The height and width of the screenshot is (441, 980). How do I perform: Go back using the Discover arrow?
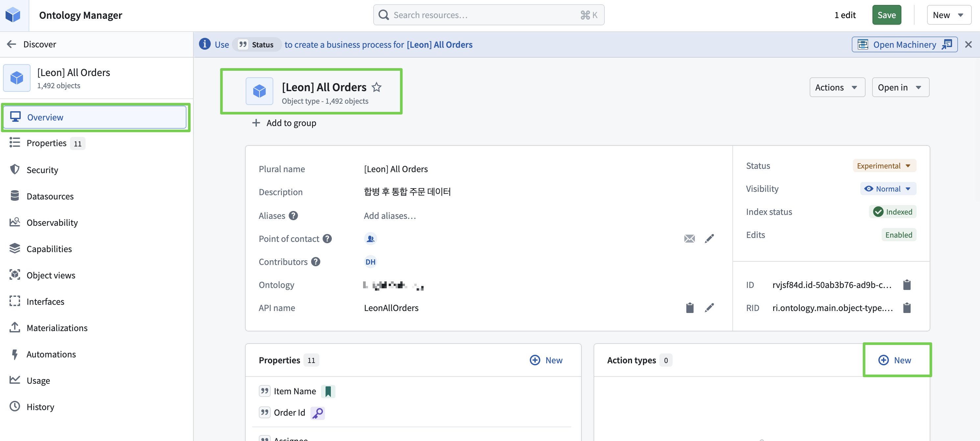pos(12,44)
